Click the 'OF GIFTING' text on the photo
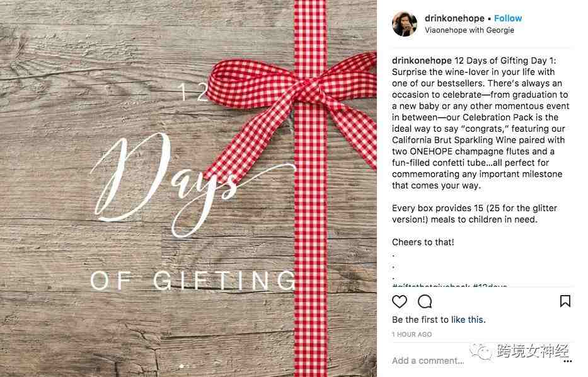The image size is (588, 377). click(x=193, y=280)
